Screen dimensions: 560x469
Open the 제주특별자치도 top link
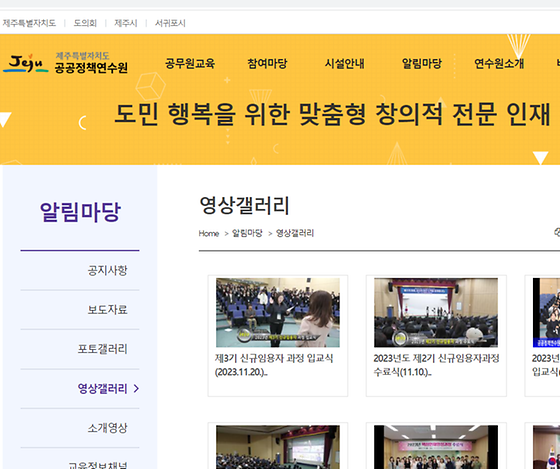29,23
